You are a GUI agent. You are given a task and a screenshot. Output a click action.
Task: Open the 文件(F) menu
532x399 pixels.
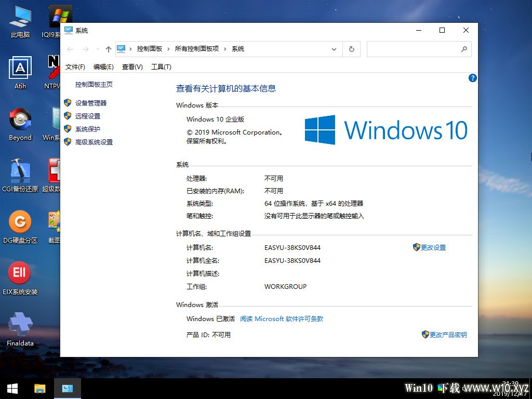[75, 67]
